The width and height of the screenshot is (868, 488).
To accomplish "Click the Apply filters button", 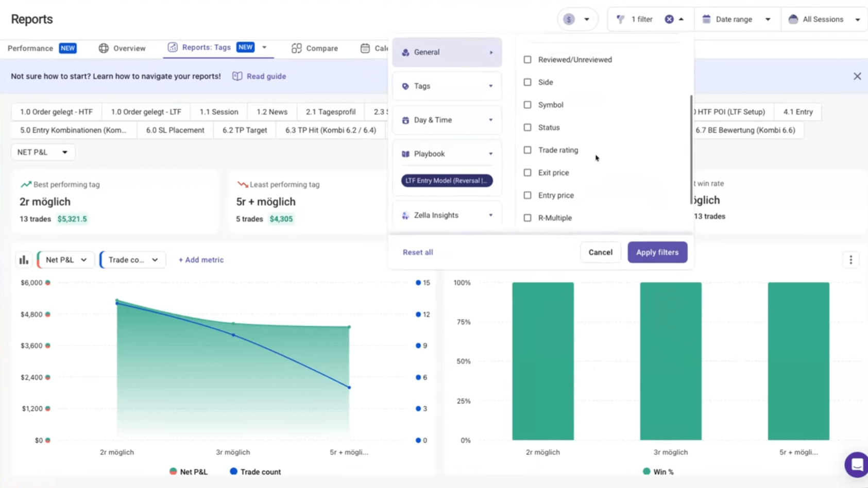I will point(657,252).
